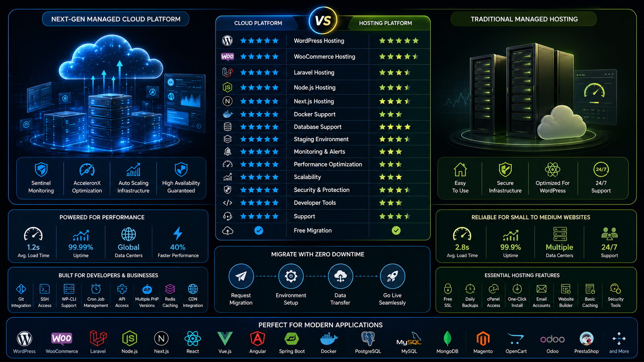Click the Monitoring & Alerts bell icon
This screenshot has height=362, width=644.
click(228, 152)
